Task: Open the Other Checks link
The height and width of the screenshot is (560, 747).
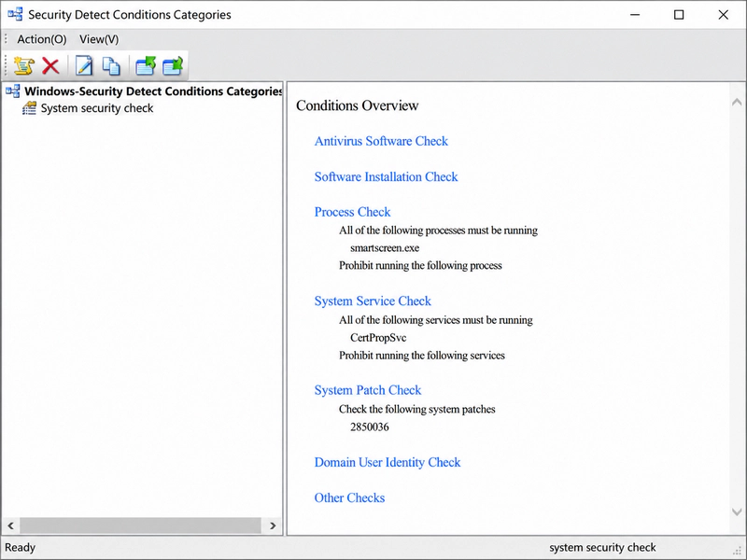Action: point(349,497)
